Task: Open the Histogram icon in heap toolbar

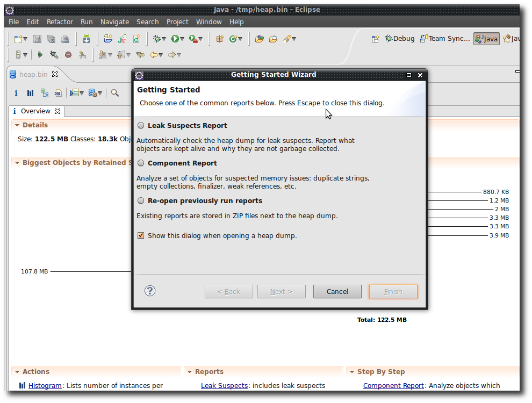Action: (x=31, y=93)
